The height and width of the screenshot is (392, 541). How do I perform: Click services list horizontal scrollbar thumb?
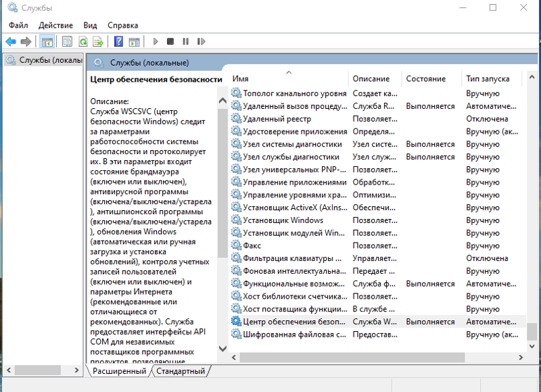coord(352,358)
